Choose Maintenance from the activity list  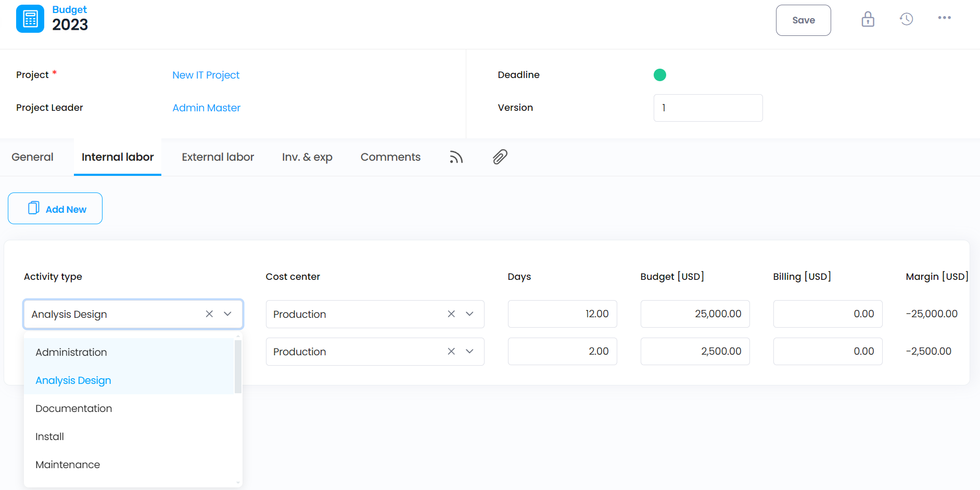tap(130, 465)
